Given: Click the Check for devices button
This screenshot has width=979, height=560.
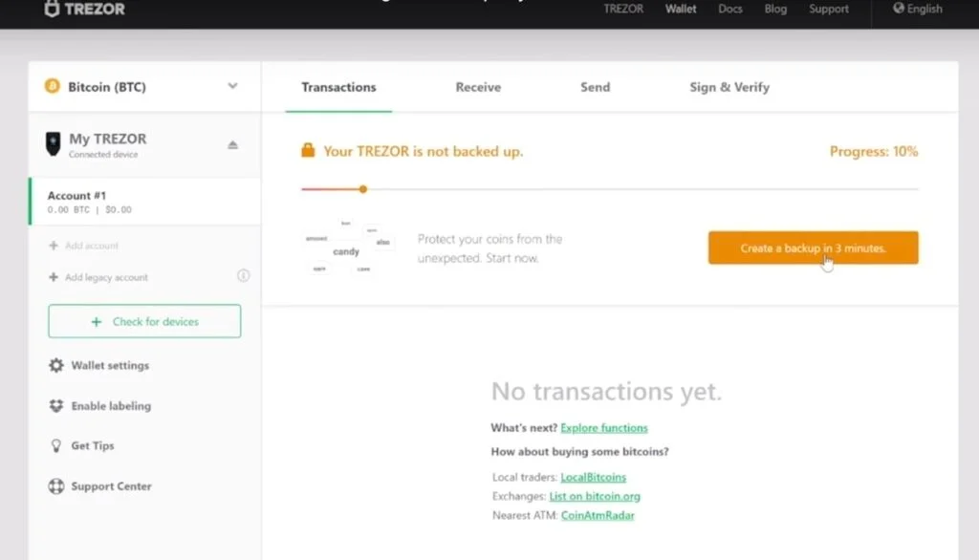Looking at the screenshot, I should pyautogui.click(x=144, y=322).
